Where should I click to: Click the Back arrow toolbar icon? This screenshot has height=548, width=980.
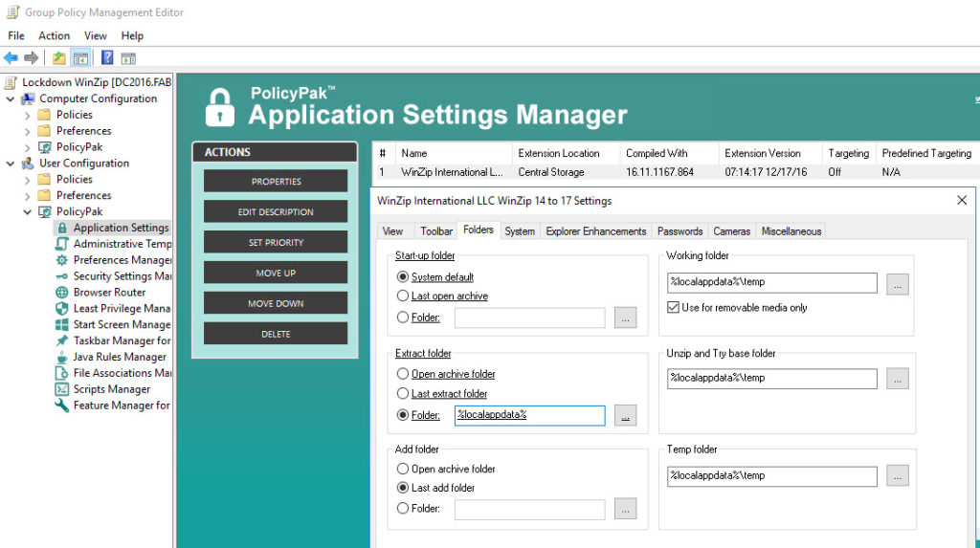(11, 58)
